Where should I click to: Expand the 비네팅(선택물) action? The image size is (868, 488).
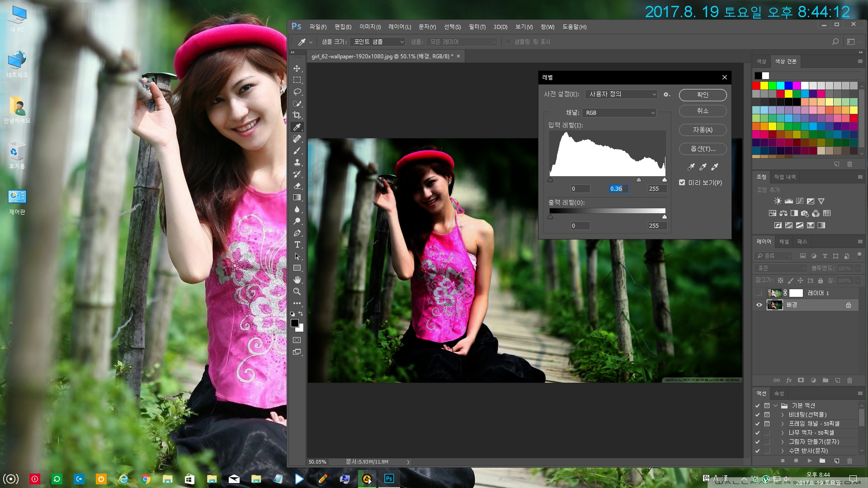[783, 415]
